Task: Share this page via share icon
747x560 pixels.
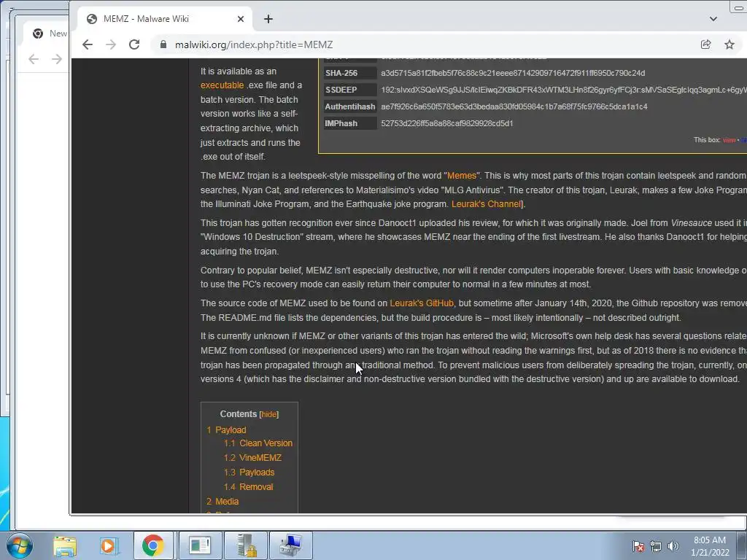Action: pyautogui.click(x=705, y=44)
